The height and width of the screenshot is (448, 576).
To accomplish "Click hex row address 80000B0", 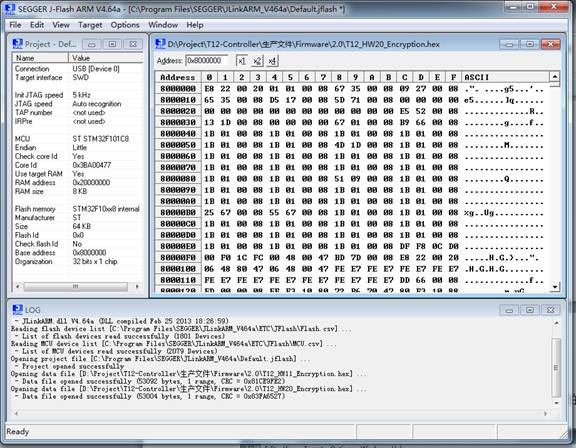I will (178, 213).
